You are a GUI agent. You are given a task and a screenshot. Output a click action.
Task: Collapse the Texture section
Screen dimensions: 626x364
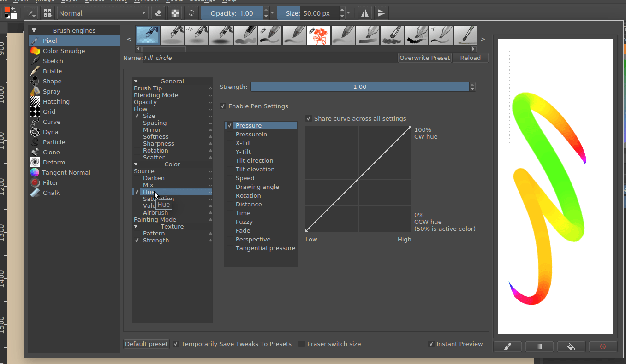136,226
